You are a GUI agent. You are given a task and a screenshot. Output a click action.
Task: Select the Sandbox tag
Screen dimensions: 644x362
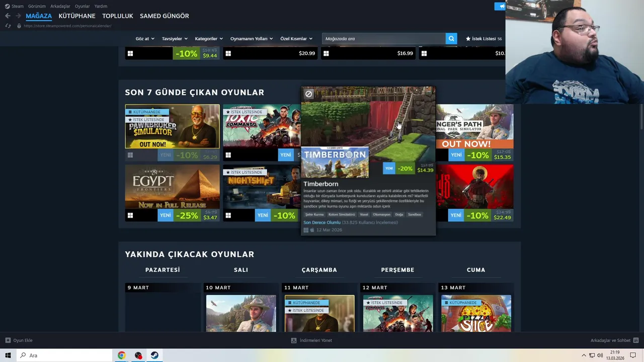tap(415, 215)
